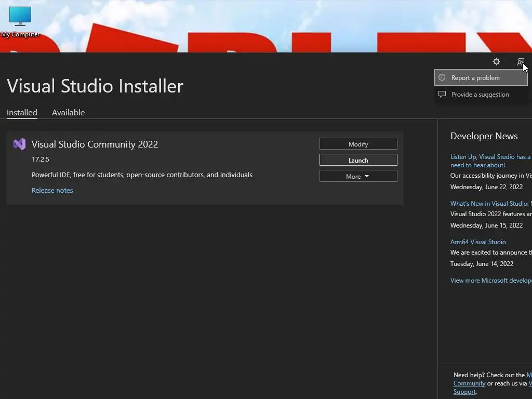
Task: Click the Modify button
Action: [358, 144]
